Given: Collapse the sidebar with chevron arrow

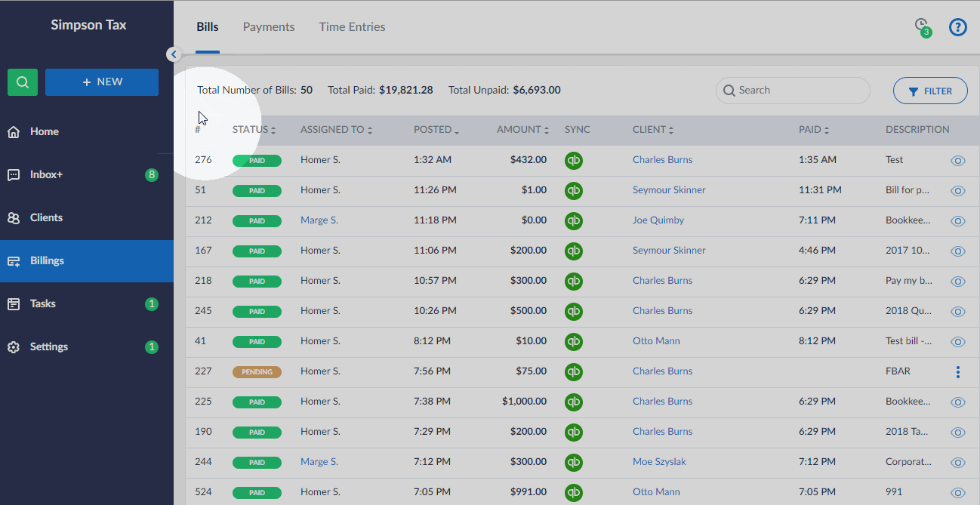Looking at the screenshot, I should [174, 54].
